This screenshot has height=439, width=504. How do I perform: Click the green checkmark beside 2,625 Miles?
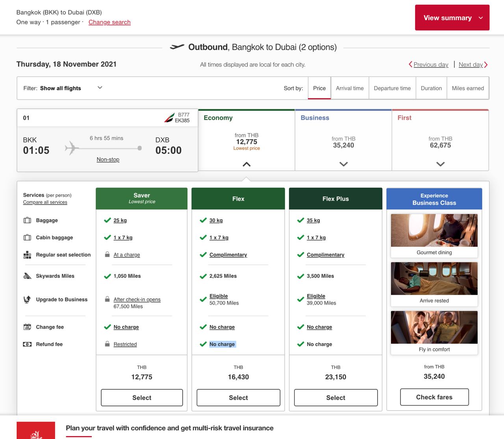tap(203, 276)
